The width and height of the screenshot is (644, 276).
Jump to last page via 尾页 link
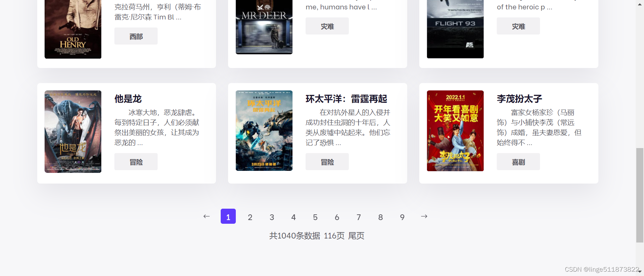356,236
